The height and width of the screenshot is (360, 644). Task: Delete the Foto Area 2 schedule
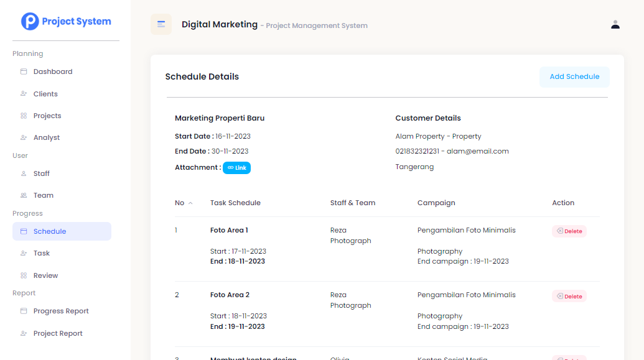pyautogui.click(x=569, y=296)
